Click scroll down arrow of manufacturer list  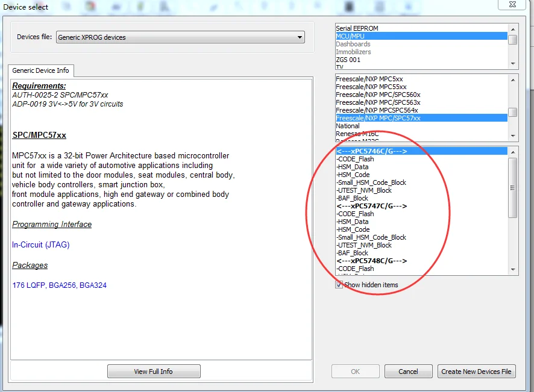513,136
